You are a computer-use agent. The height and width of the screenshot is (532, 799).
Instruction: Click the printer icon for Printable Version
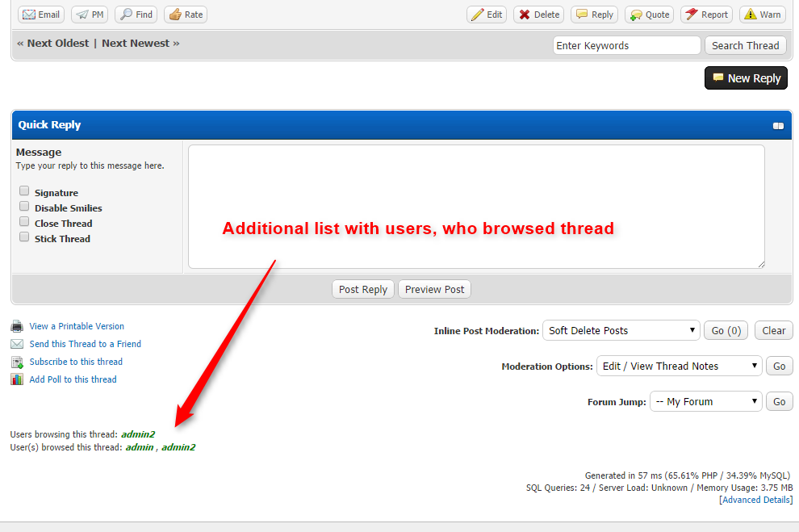[17, 327]
